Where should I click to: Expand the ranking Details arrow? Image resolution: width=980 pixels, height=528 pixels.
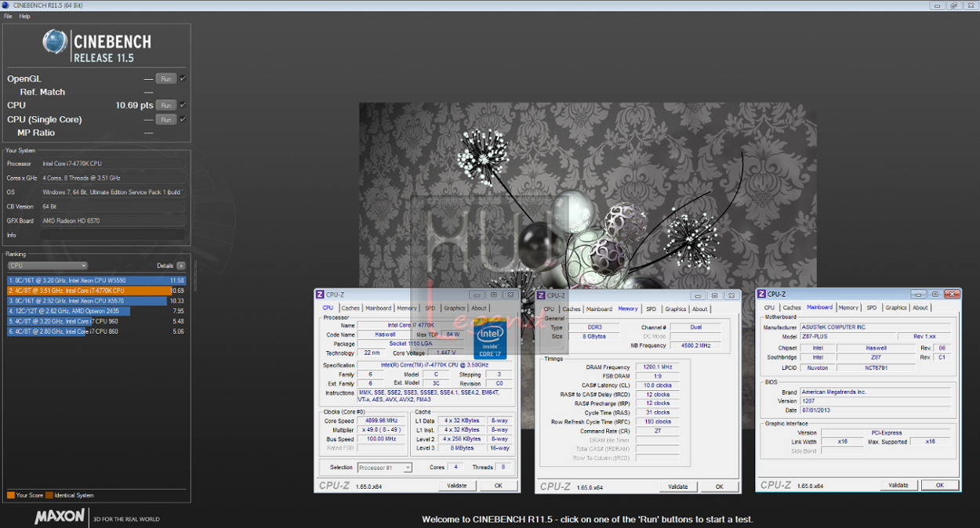181,266
